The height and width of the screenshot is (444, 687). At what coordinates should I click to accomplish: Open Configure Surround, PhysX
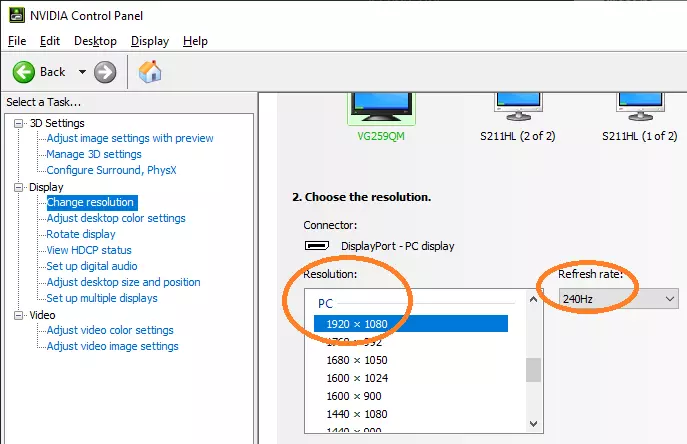(111, 170)
